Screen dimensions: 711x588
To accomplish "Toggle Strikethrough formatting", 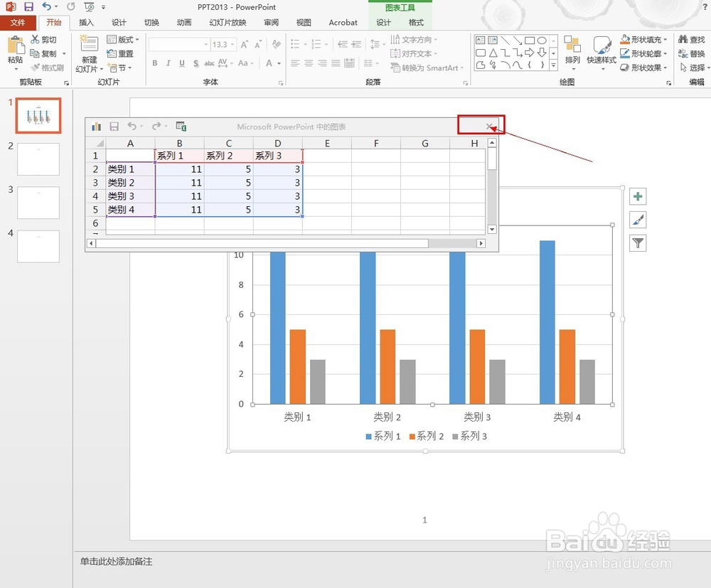I will pos(209,63).
